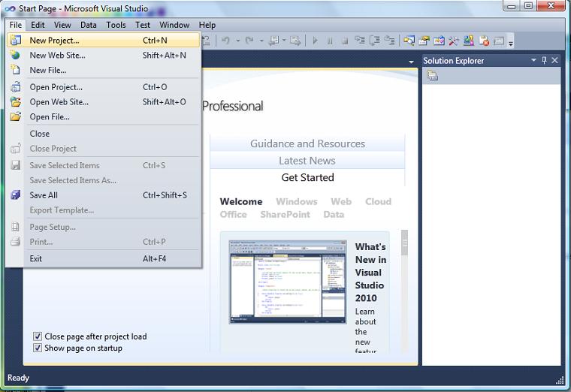Viewport: 571px width, 392px height.
Task: Toggle Show page on startup checkbox
Action: click(37, 348)
